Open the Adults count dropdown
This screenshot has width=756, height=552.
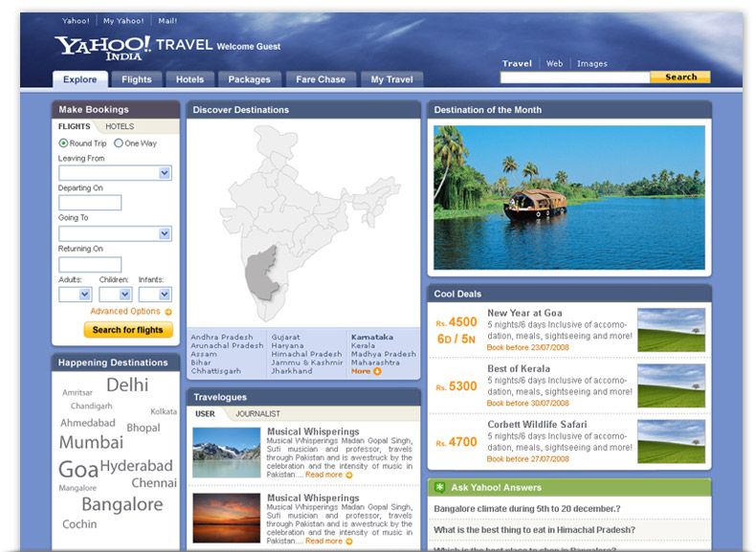click(76, 294)
